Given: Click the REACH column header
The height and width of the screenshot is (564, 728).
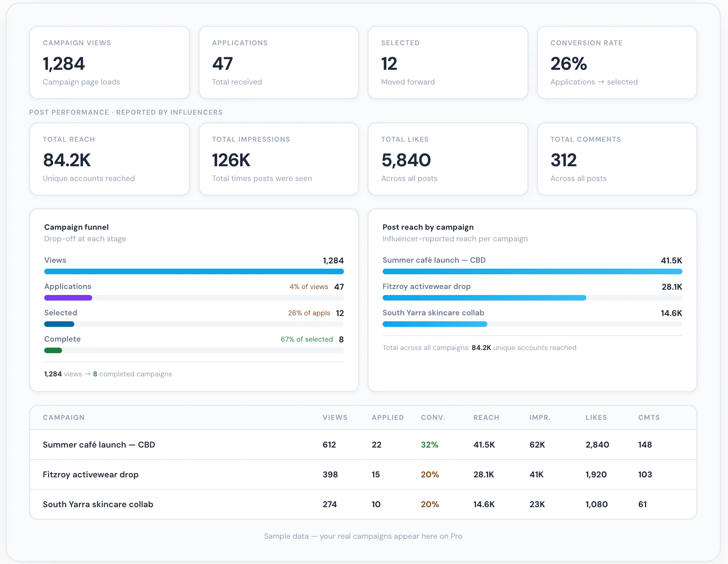Looking at the screenshot, I should (486, 417).
